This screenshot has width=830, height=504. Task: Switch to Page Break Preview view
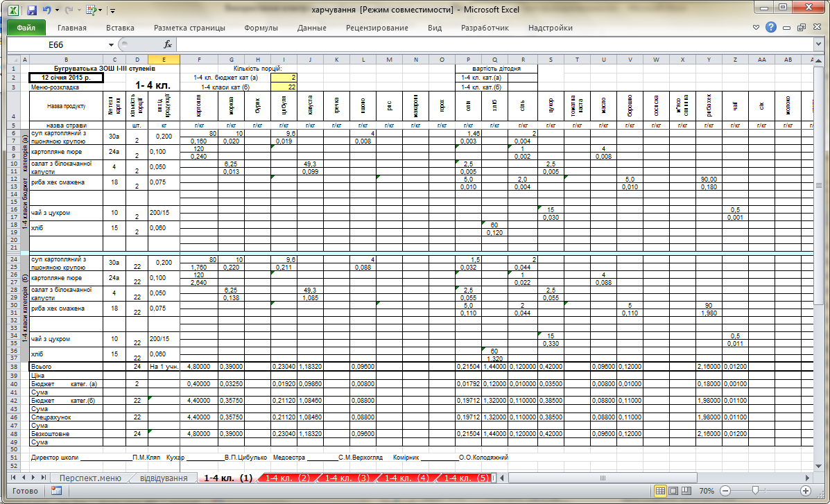(688, 491)
